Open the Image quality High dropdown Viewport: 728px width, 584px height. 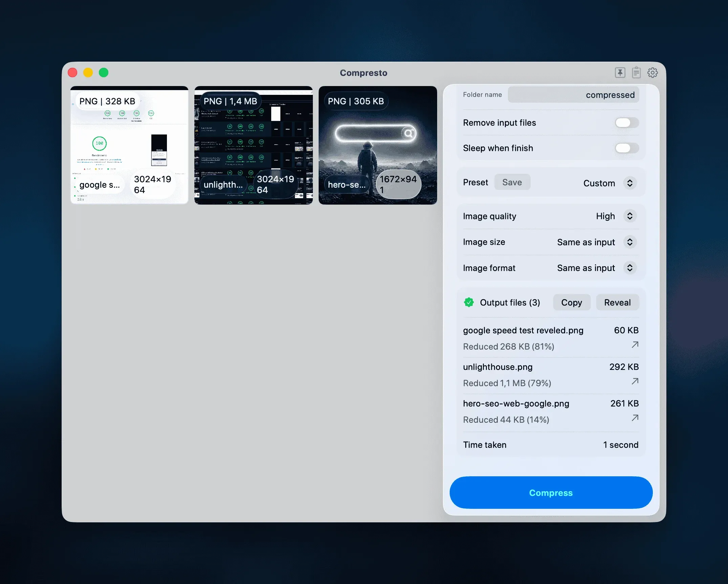[630, 216]
